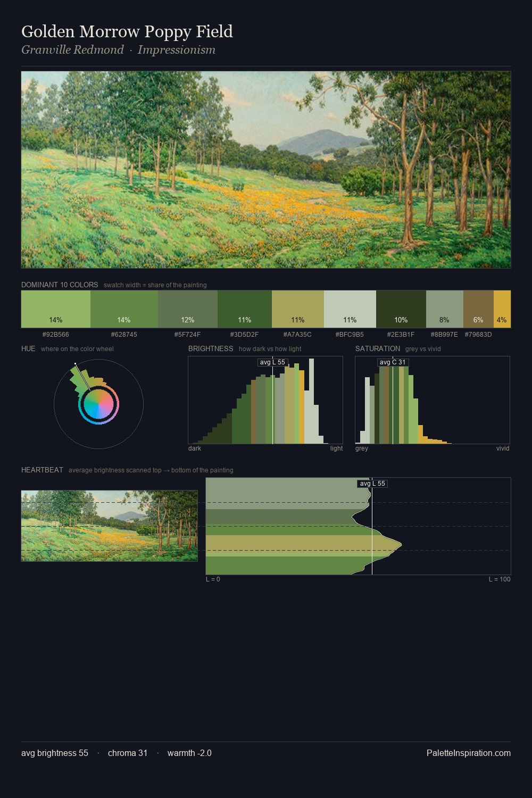The height and width of the screenshot is (798, 532).
Task: Click the 'Impressionism' style label
Action: (x=177, y=50)
